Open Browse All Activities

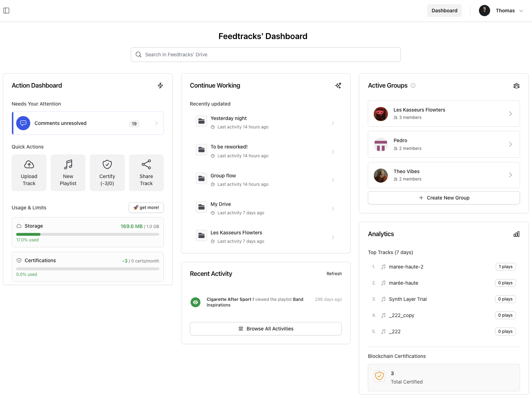[x=265, y=328]
